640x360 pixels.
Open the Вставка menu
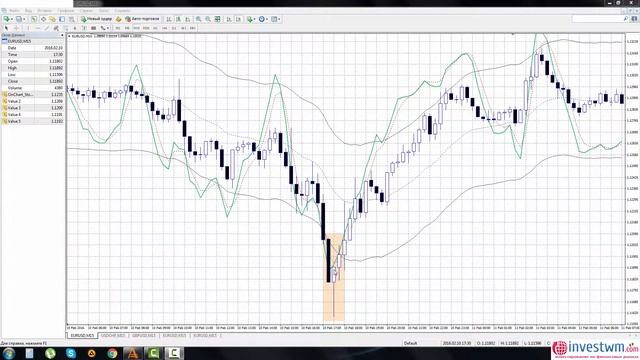coord(44,11)
